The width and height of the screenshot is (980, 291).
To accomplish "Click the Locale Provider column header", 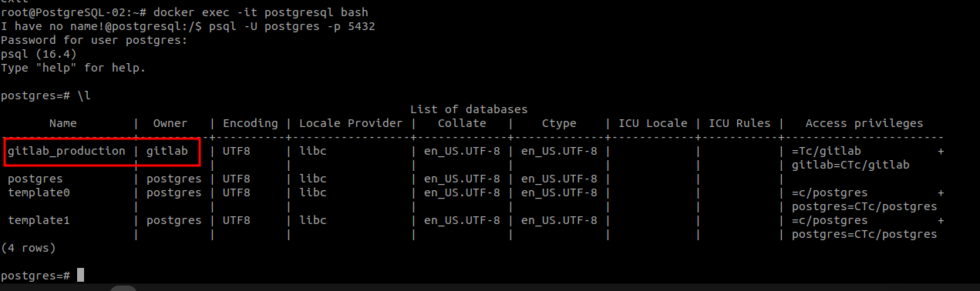I will (351, 123).
